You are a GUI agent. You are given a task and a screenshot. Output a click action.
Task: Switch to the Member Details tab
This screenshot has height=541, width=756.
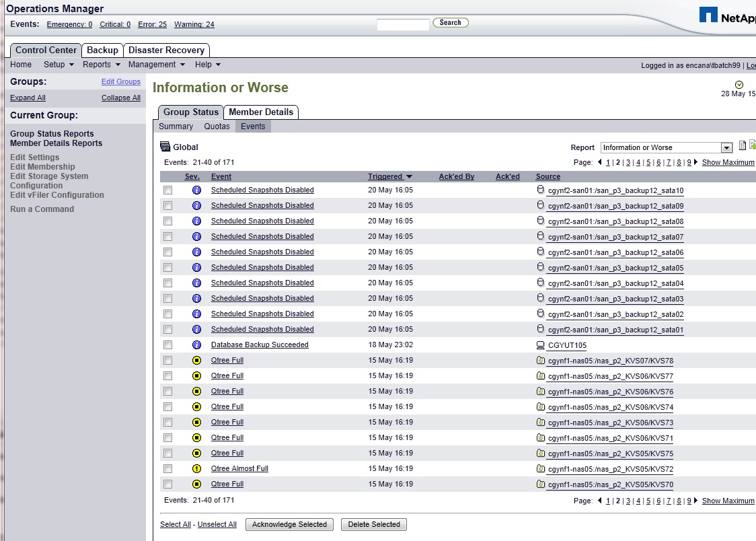click(x=261, y=112)
